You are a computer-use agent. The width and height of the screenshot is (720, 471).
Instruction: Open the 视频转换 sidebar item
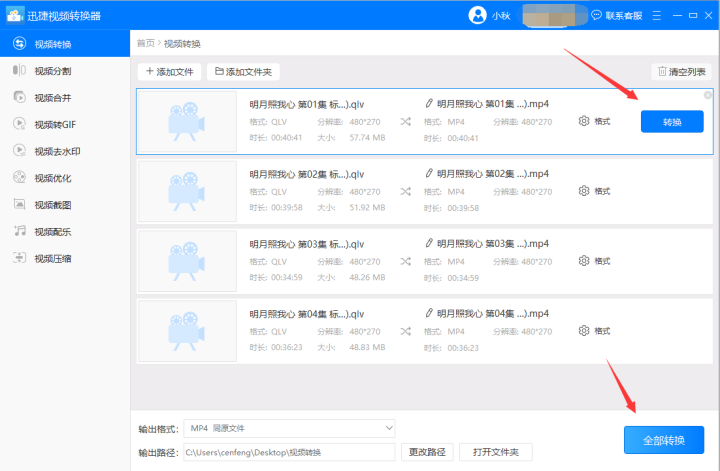tap(65, 44)
